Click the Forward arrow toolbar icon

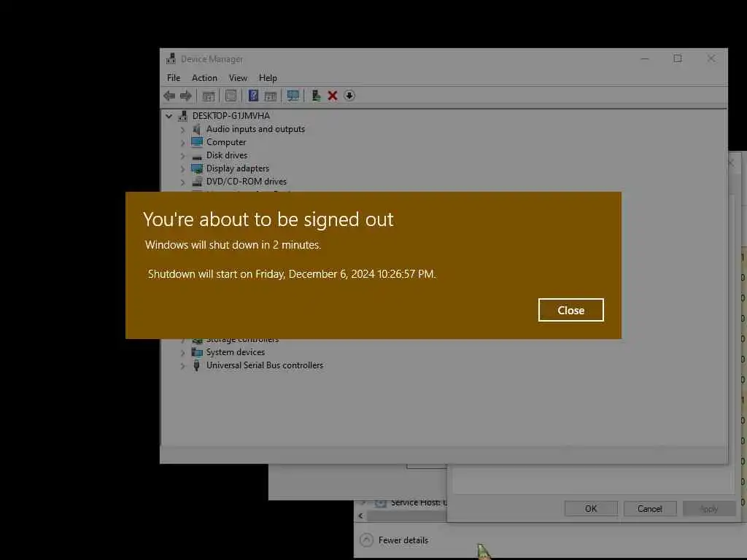(x=186, y=96)
